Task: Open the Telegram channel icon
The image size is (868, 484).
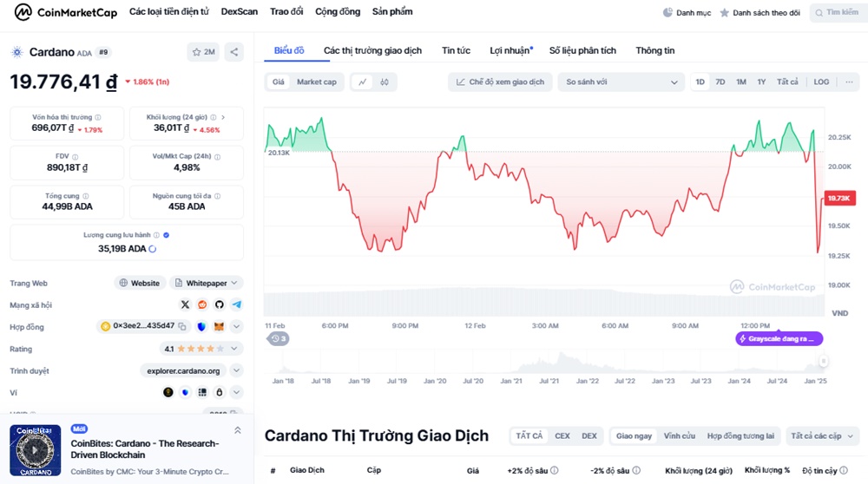Action: point(236,305)
